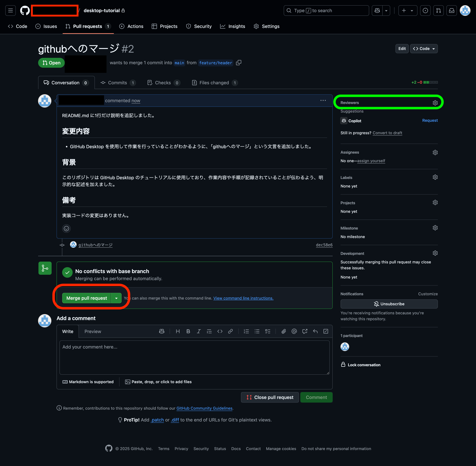
Task: Open the hamburger navigation menu
Action: [10, 11]
